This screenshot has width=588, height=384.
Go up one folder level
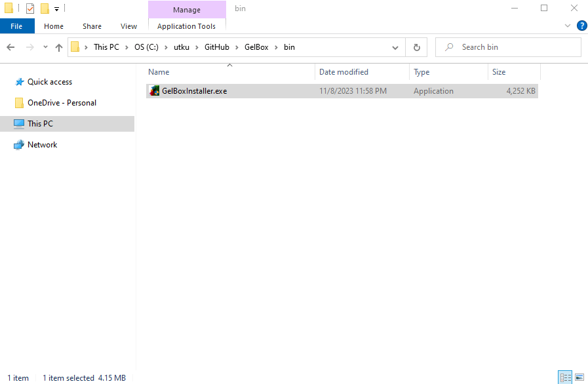(59, 47)
